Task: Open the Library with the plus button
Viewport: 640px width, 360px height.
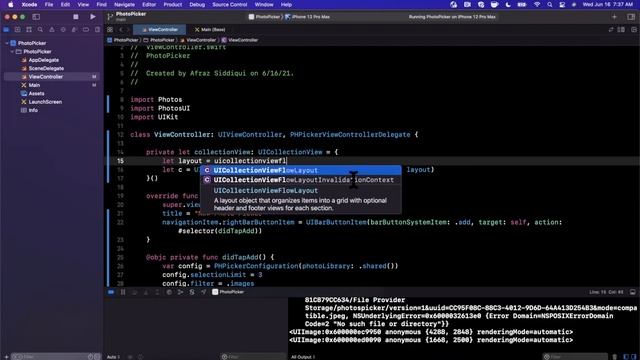Action: pyautogui.click(x=614, y=17)
